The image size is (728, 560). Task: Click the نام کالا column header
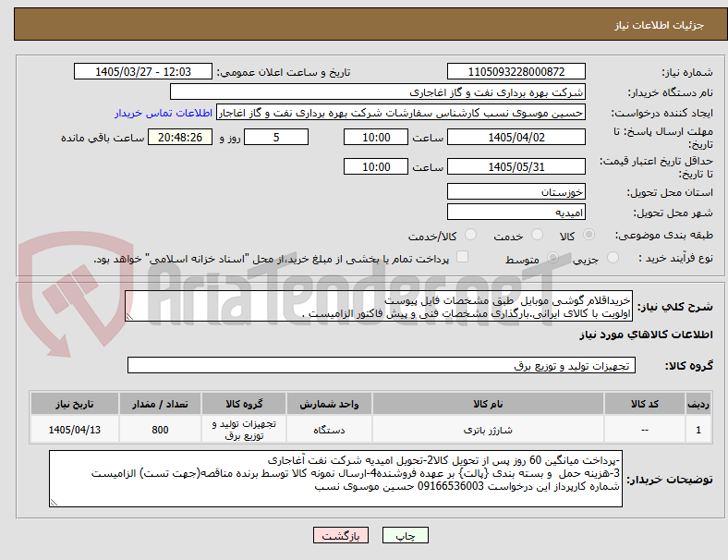click(488, 404)
